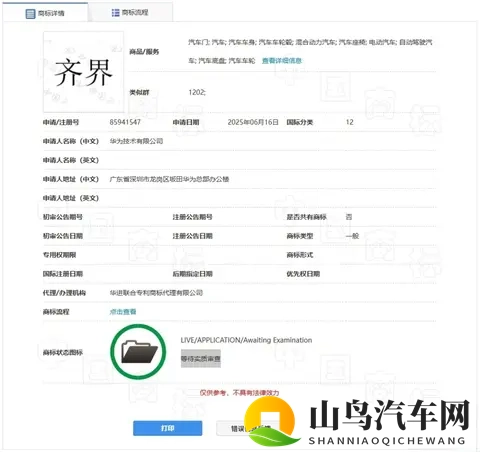Click the 类似群 label
Viewport: 480px width, 452px height.
[139, 92]
